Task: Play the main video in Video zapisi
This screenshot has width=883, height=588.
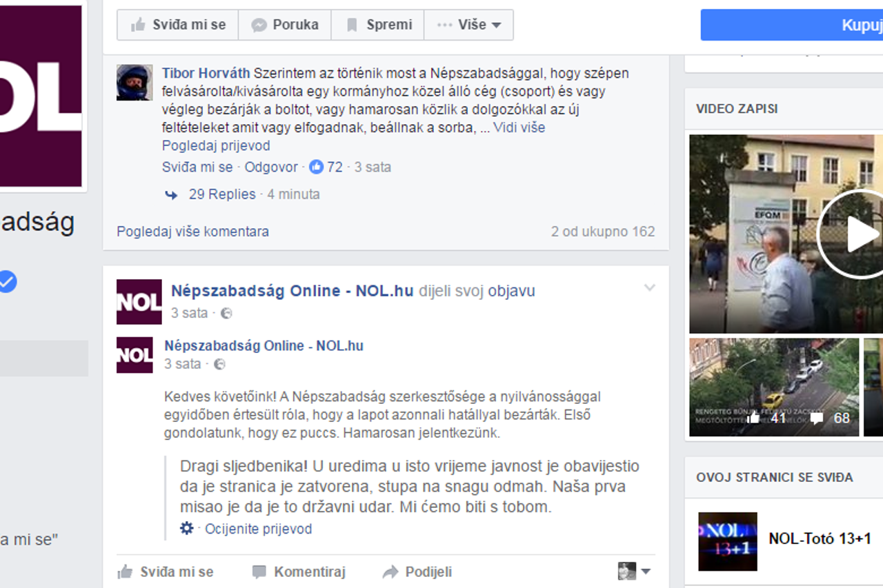Action: [x=852, y=234]
